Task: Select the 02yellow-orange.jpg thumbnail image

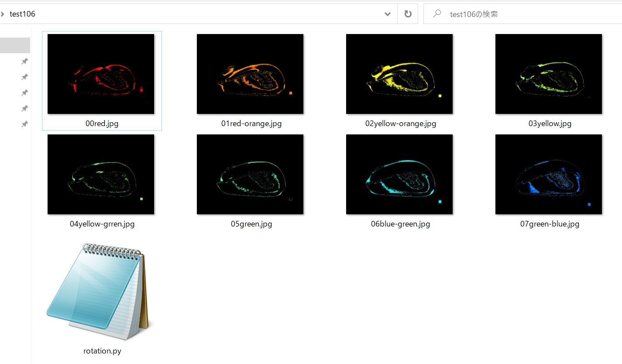Action: (399, 74)
